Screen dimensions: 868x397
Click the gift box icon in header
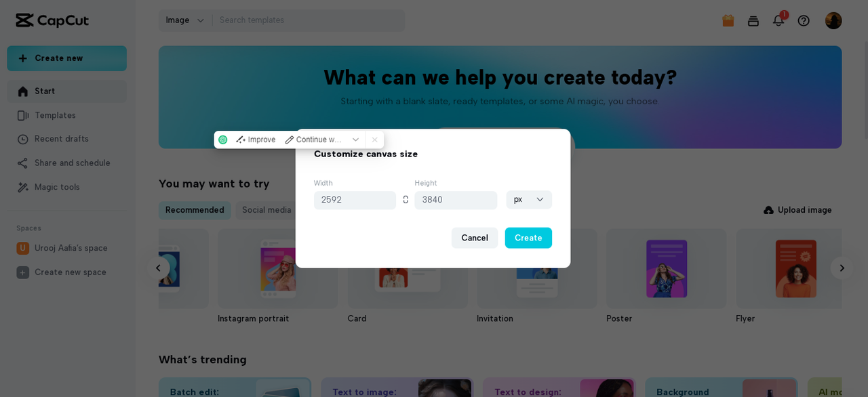[x=728, y=20]
